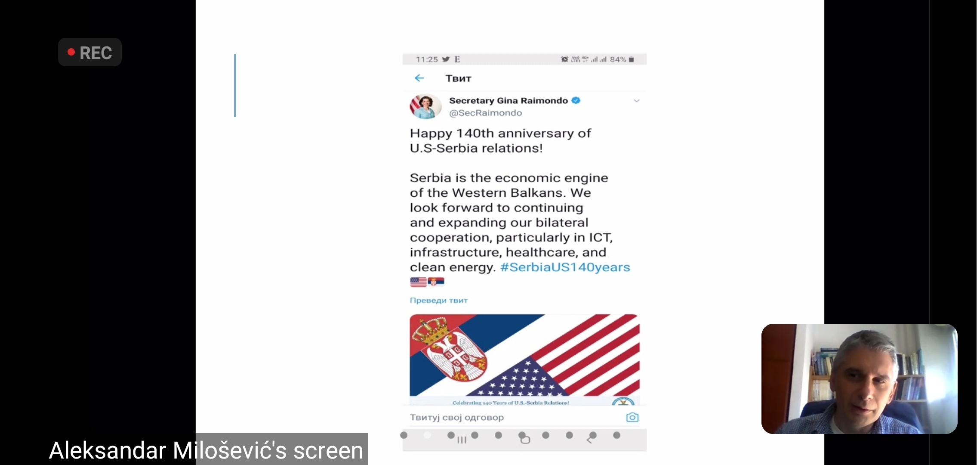Click the Преведи твит link
Screen dimensions: 980x465
coord(438,300)
